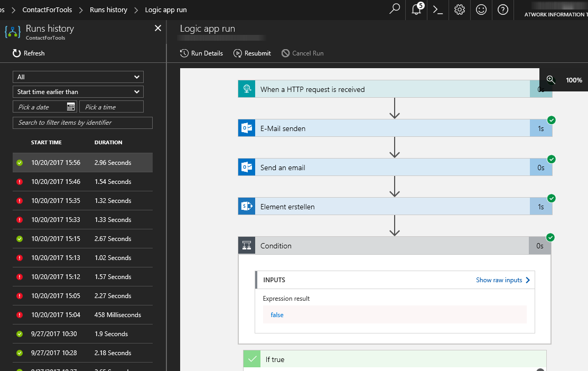Screen dimensions: 588x371
Task: Open Run Details
Action: coord(201,53)
